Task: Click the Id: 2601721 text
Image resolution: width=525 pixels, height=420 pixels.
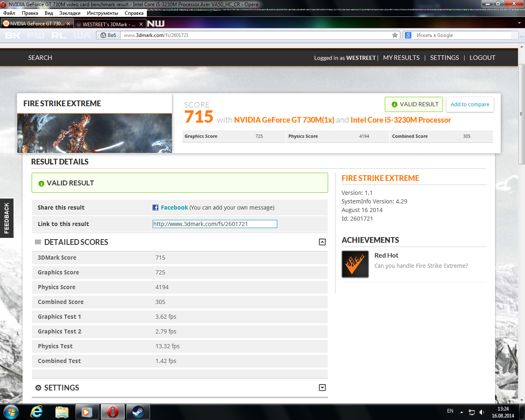Action: [x=357, y=219]
